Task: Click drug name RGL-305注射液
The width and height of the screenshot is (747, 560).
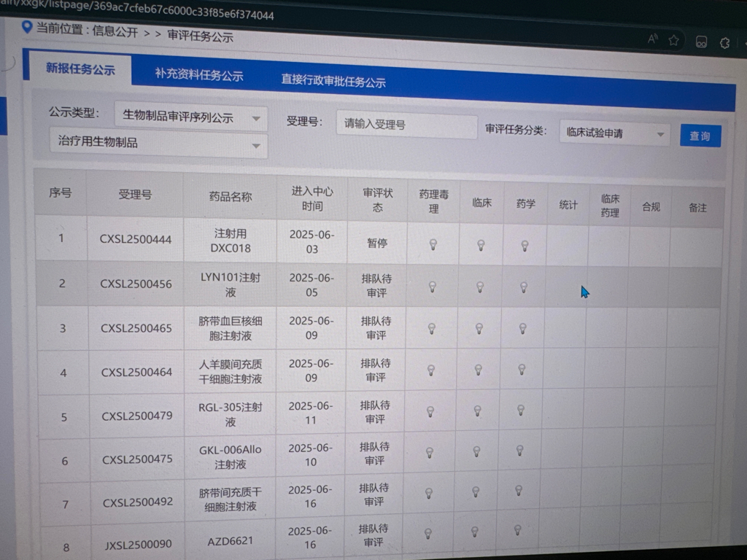Action: pos(231,415)
